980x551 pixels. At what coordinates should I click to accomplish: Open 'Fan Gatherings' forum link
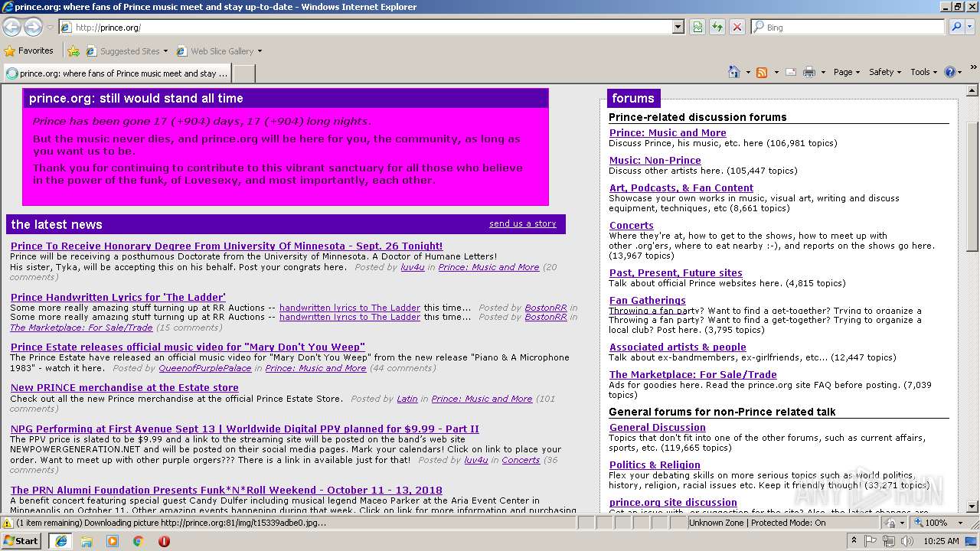(x=648, y=300)
